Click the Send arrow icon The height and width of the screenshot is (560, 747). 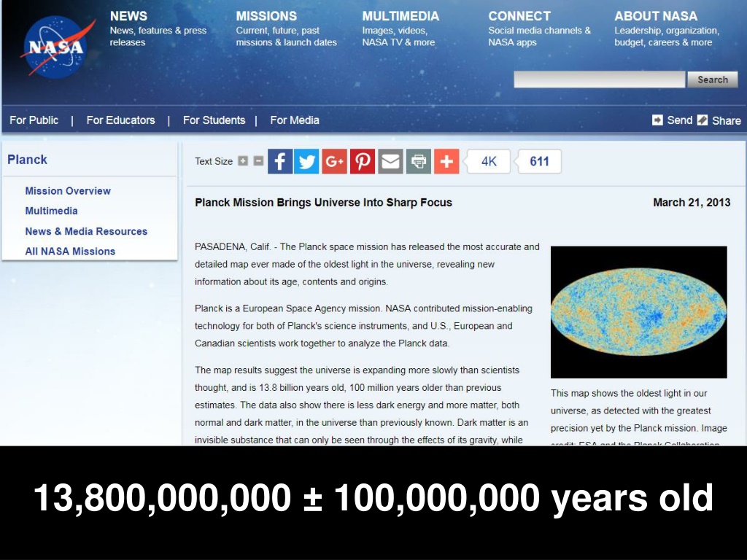(x=657, y=120)
